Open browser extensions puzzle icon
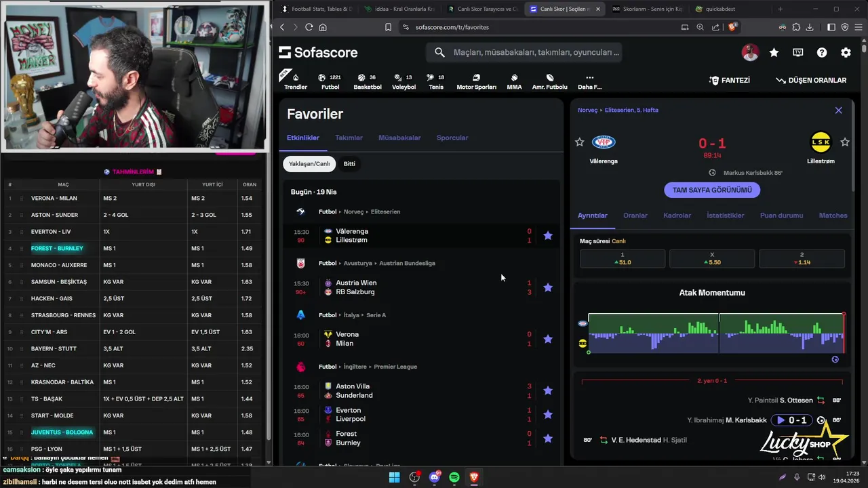Screen dimensions: 868x488 pyautogui.click(x=795, y=27)
